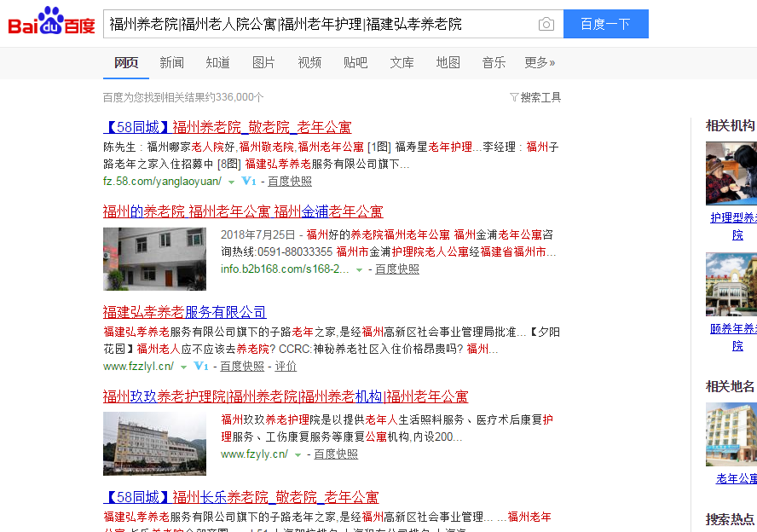The image size is (757, 532).
Task: Open result 【58同城】福州长乐养老院
Action: tap(241, 497)
